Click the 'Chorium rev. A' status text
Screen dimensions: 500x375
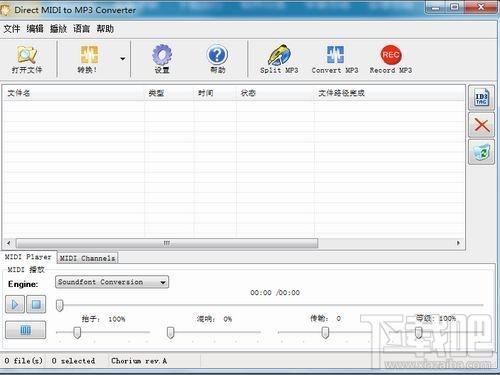pyautogui.click(x=139, y=361)
